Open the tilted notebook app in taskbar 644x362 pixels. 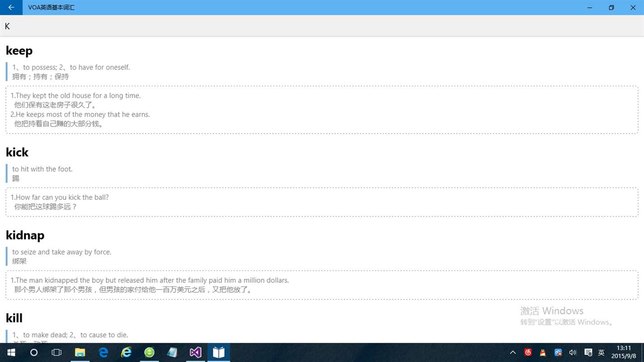tap(173, 353)
